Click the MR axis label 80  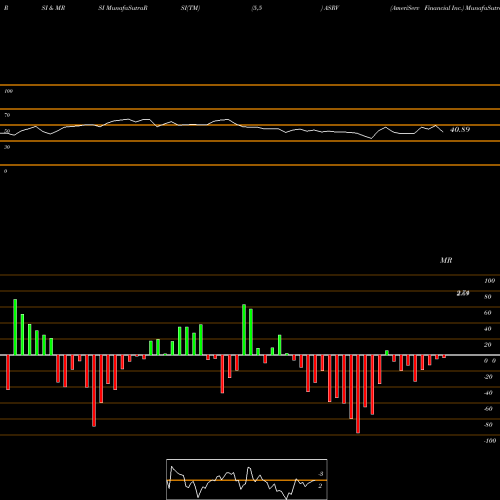pos(488,297)
